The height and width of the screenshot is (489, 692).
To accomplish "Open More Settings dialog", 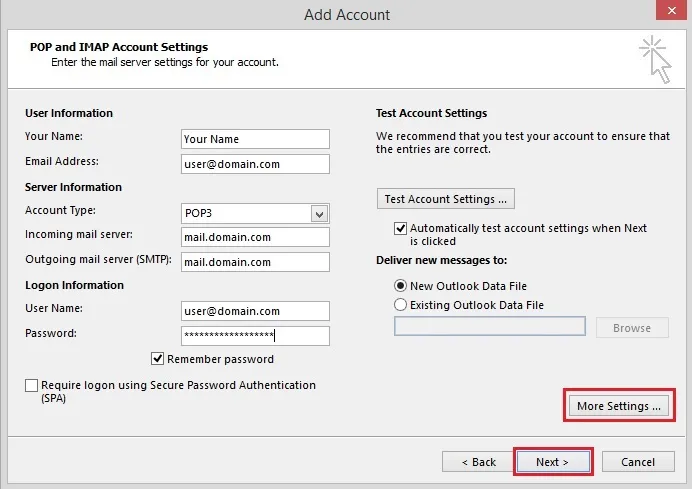I will (619, 406).
